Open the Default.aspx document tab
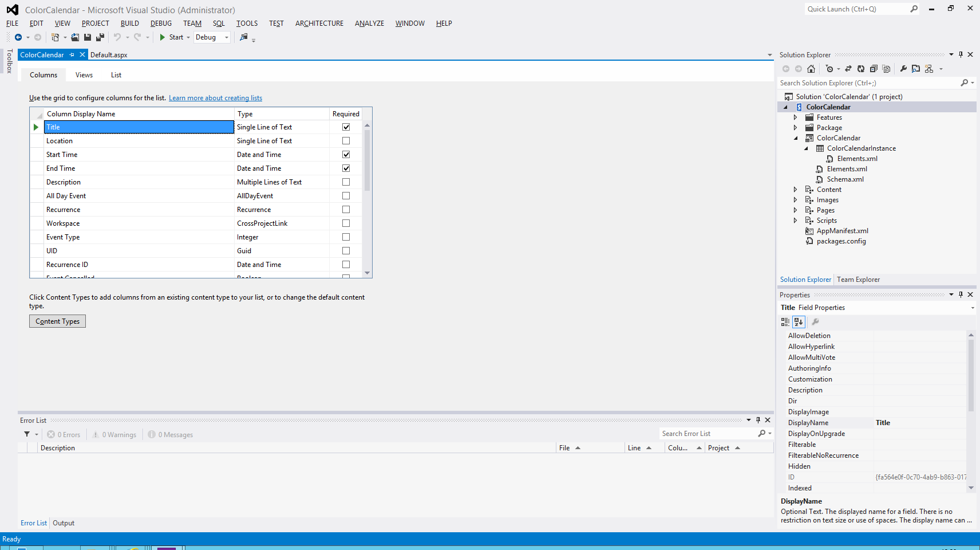 pyautogui.click(x=109, y=55)
